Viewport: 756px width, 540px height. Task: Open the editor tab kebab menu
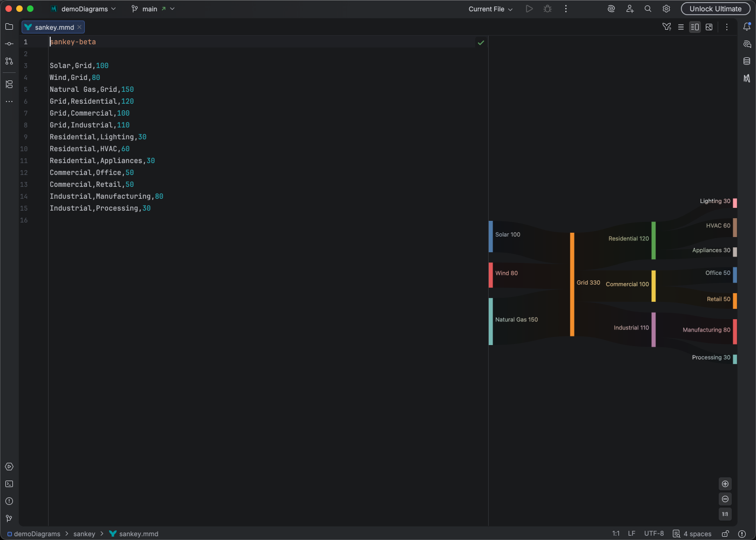[x=727, y=26]
